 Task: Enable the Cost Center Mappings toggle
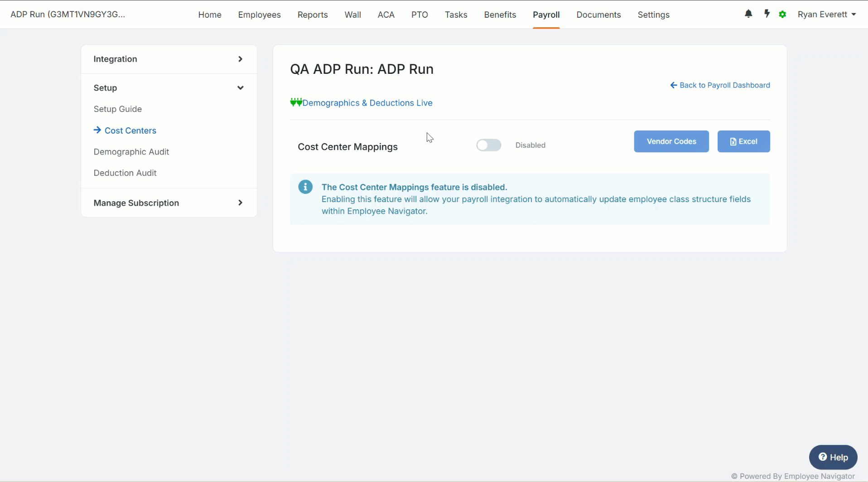(488, 145)
